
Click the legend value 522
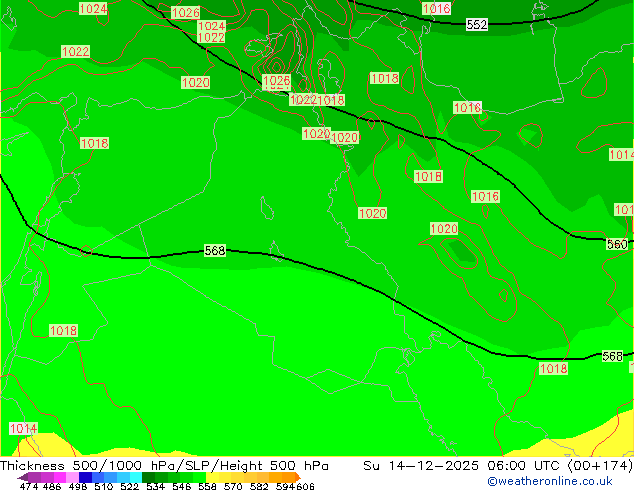click(x=129, y=486)
